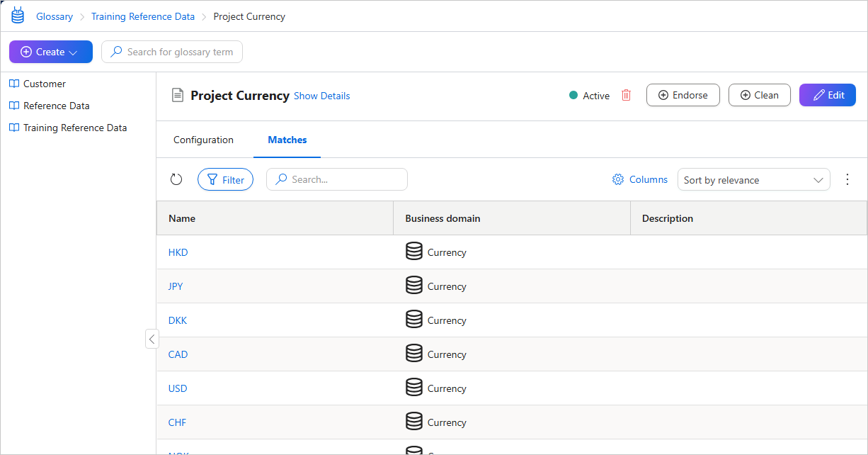This screenshot has height=455, width=868.
Task: Select Customer in the sidebar
Action: click(x=45, y=84)
